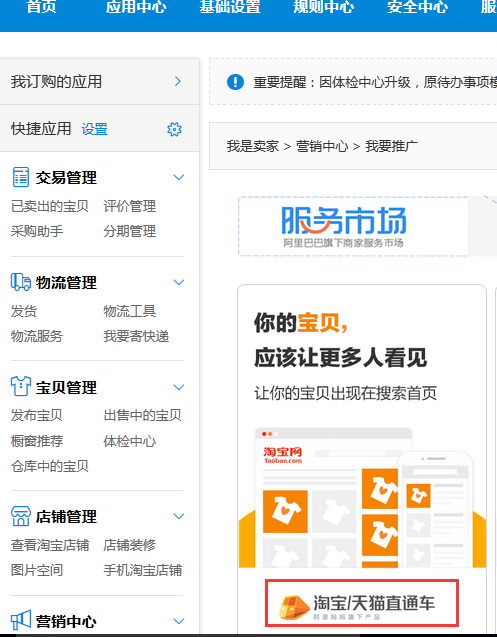Open 安全中心 in top navigation
This screenshot has width=497, height=637.
[417, 6]
